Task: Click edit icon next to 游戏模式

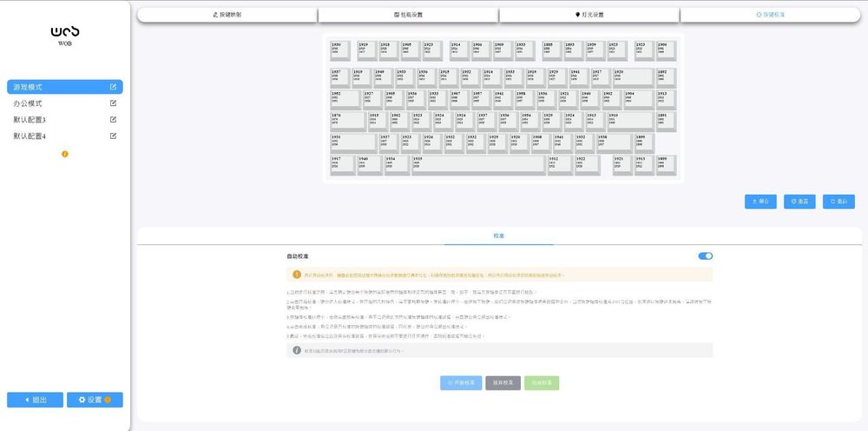Action: point(113,87)
